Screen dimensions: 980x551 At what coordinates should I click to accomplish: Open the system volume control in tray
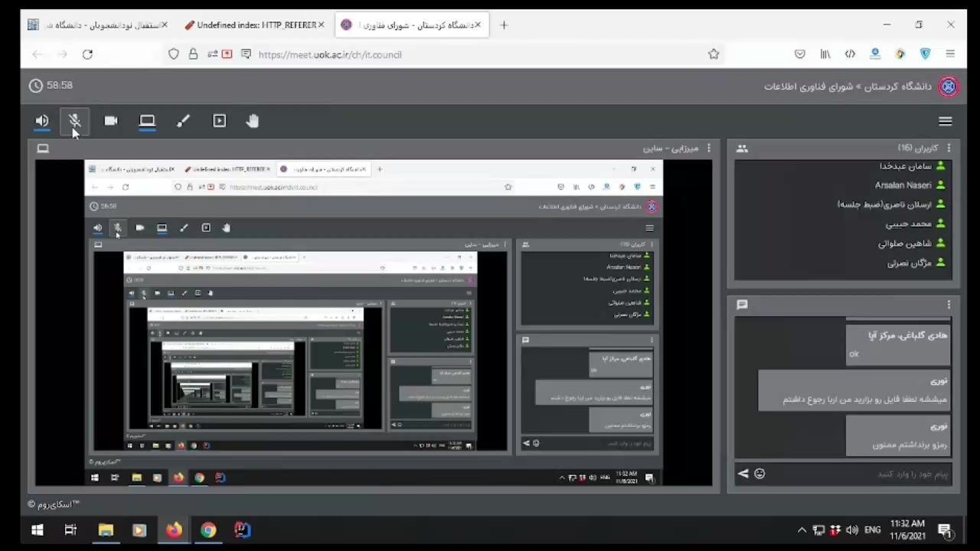[x=852, y=530]
